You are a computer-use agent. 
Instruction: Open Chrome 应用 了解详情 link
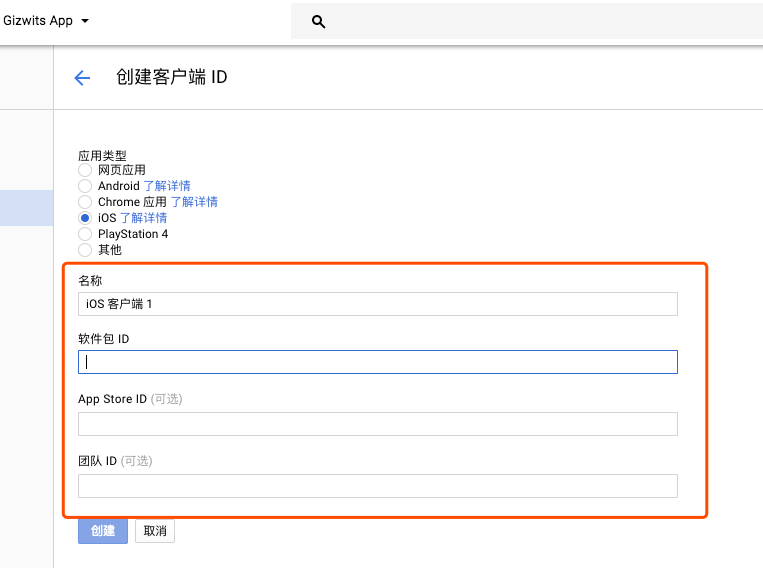[x=194, y=202]
